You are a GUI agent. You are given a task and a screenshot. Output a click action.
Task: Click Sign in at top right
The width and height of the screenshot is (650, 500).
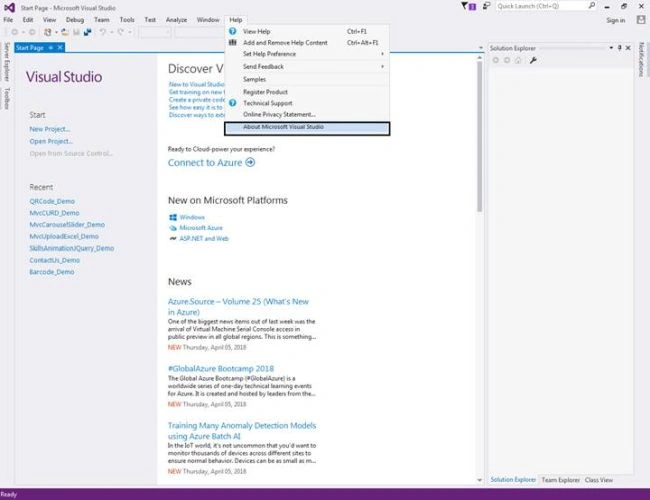616,20
